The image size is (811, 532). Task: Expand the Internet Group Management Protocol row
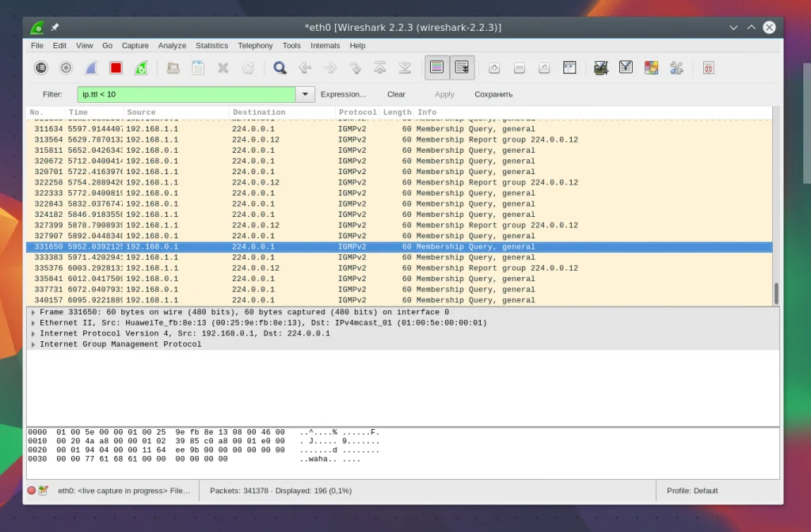coord(32,344)
